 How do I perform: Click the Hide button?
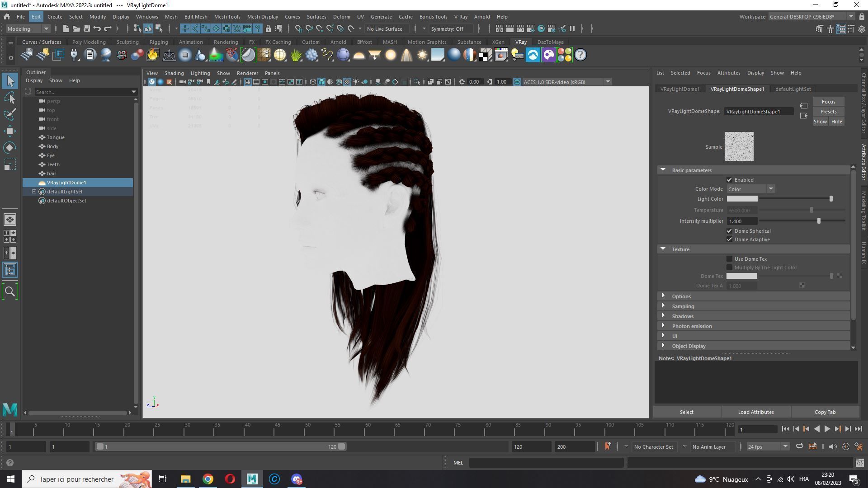coord(836,122)
